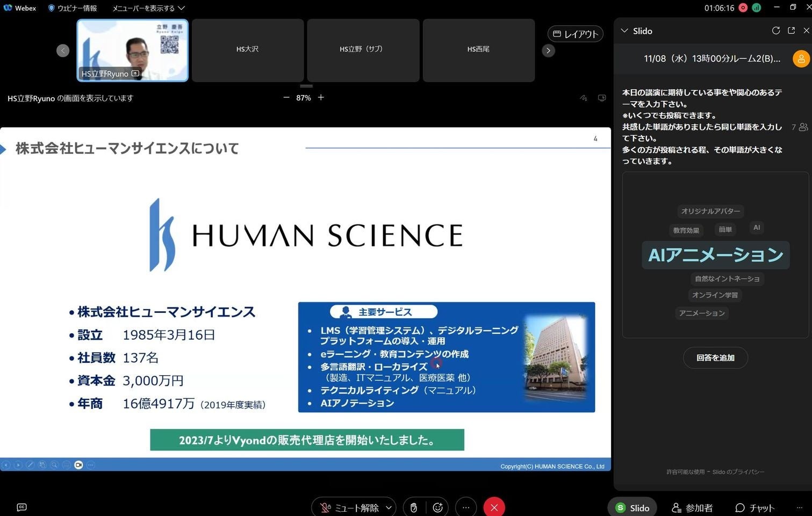The width and height of the screenshot is (812, 516).
Task: Open the reactions smiley icon
Action: click(438, 507)
